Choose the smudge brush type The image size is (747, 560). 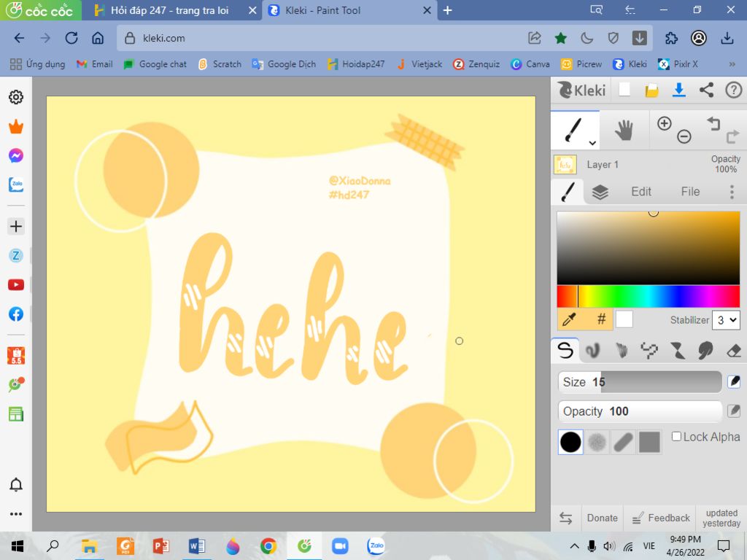(705, 351)
